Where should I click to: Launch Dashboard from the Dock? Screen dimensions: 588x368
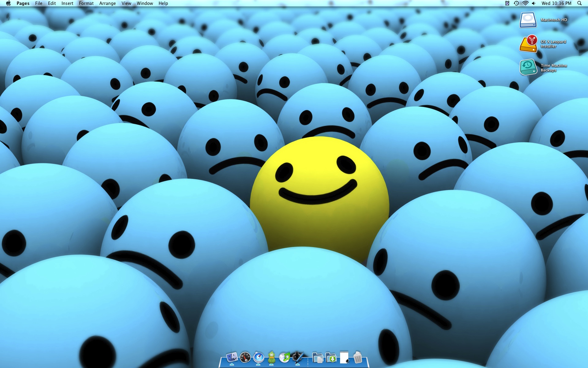pos(245,357)
